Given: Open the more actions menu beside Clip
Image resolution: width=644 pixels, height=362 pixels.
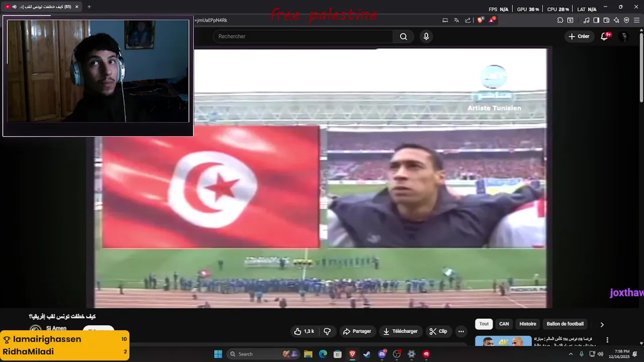Looking at the screenshot, I should (x=461, y=331).
